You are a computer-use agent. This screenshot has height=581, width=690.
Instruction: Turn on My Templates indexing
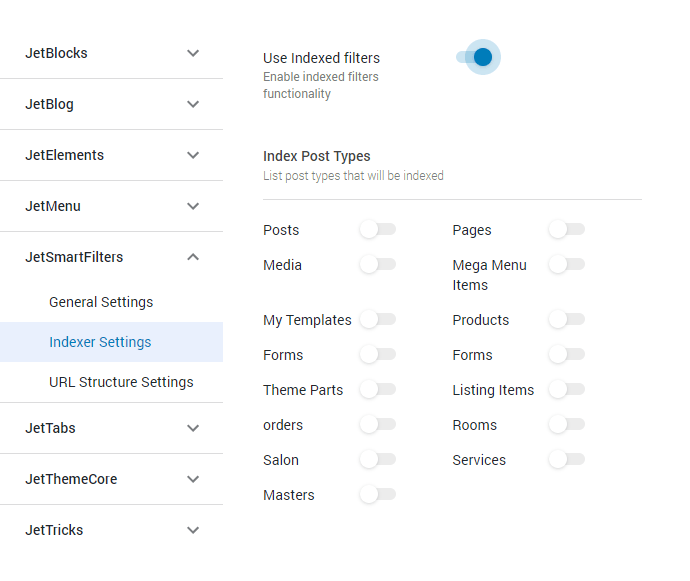(x=378, y=319)
